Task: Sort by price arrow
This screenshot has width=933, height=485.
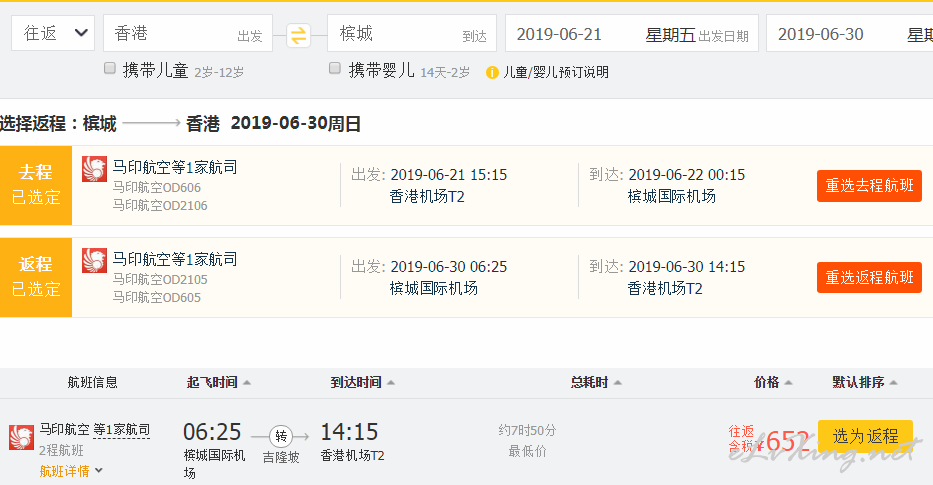Action: (788, 383)
